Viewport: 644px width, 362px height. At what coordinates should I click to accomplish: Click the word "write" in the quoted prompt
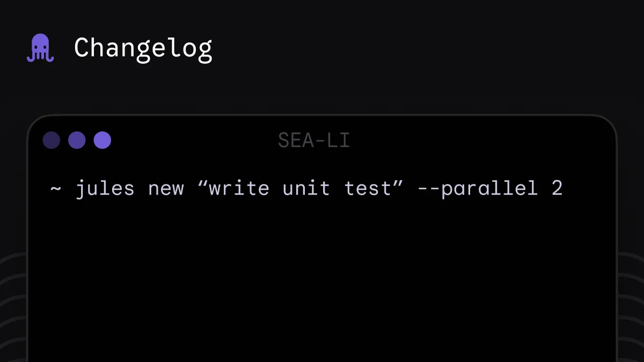point(238,189)
